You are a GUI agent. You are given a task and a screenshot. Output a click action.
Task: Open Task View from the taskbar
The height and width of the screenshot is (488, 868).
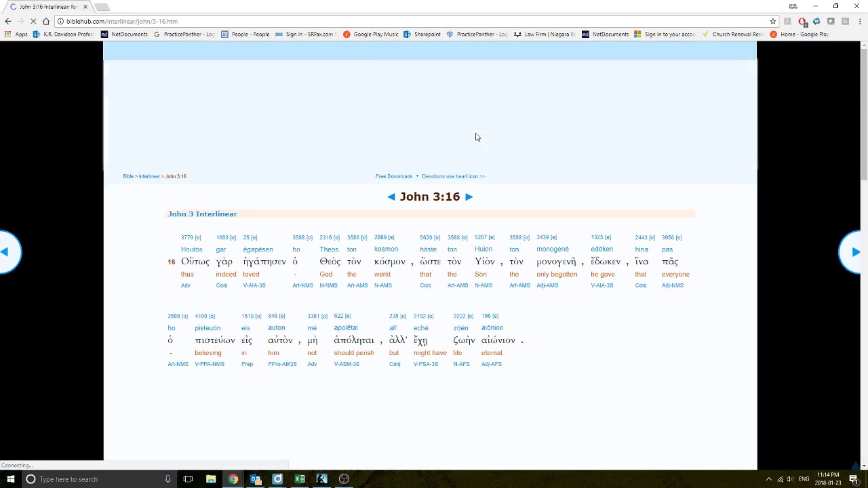(188, 479)
